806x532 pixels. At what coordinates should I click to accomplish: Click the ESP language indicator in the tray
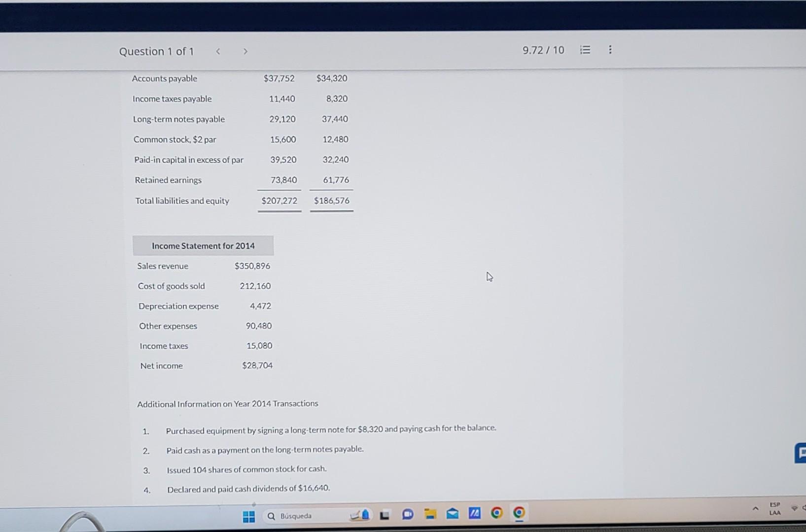[x=774, y=508]
